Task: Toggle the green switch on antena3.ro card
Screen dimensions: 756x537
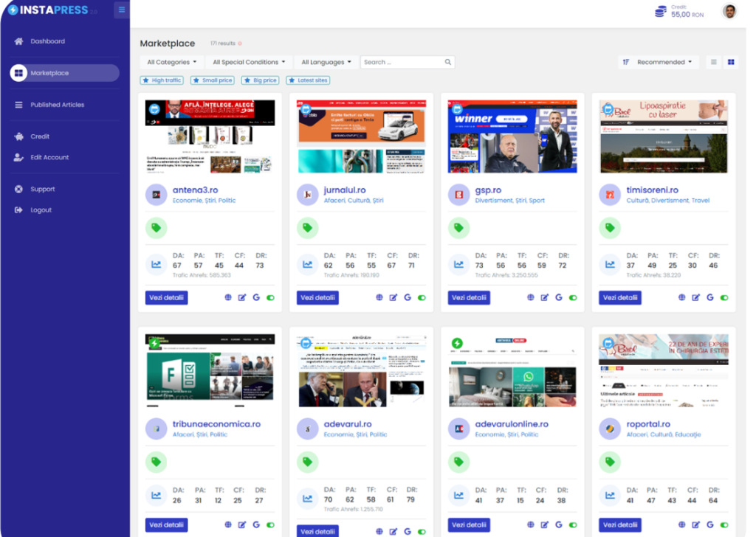Action: tap(270, 298)
